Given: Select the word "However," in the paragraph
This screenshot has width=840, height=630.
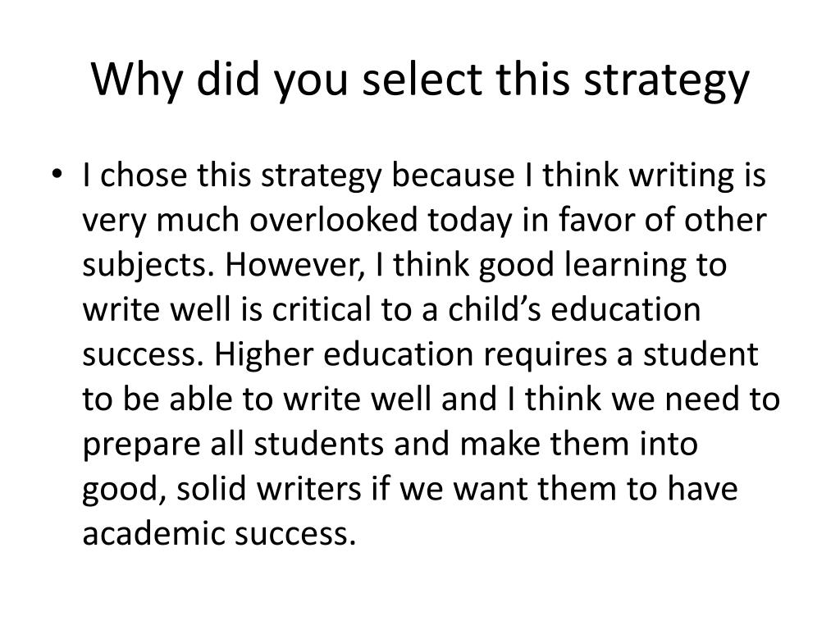Looking at the screenshot, I should (x=294, y=264).
